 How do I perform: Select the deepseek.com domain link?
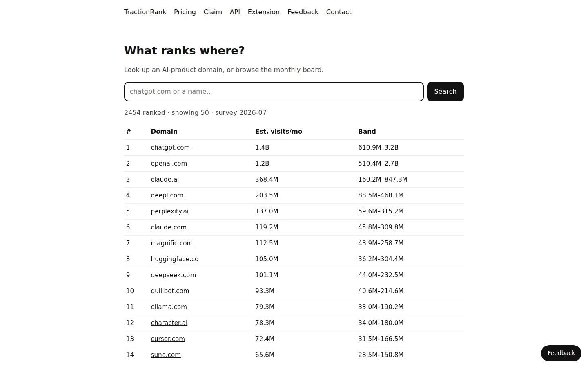(x=173, y=275)
